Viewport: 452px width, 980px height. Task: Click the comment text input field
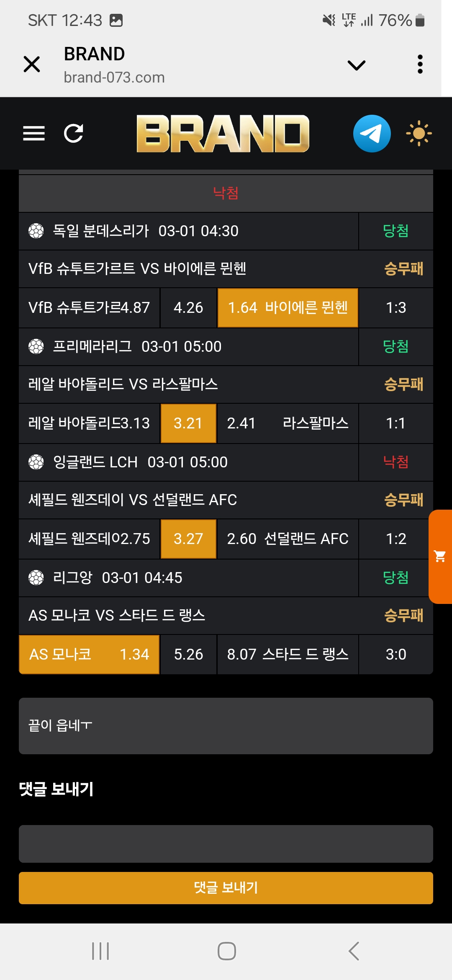tap(226, 843)
